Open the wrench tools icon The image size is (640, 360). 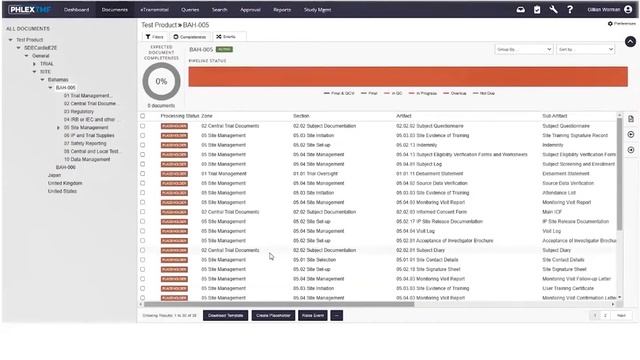pos(553,9)
